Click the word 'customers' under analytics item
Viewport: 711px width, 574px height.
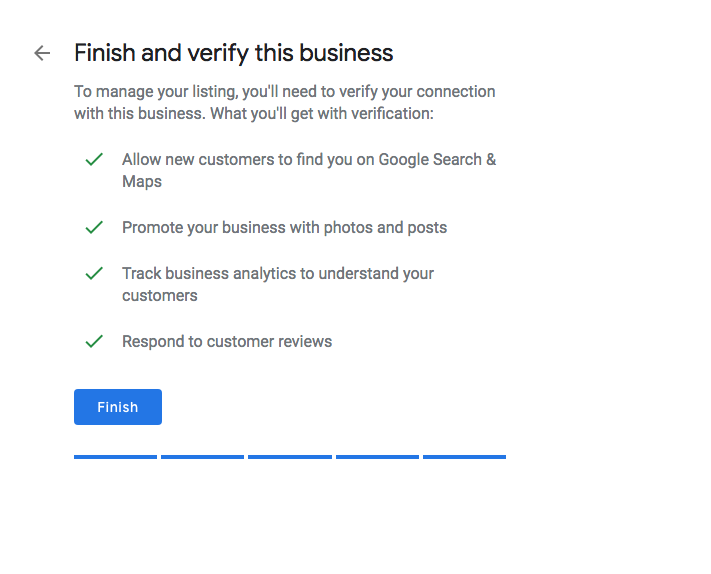point(160,296)
